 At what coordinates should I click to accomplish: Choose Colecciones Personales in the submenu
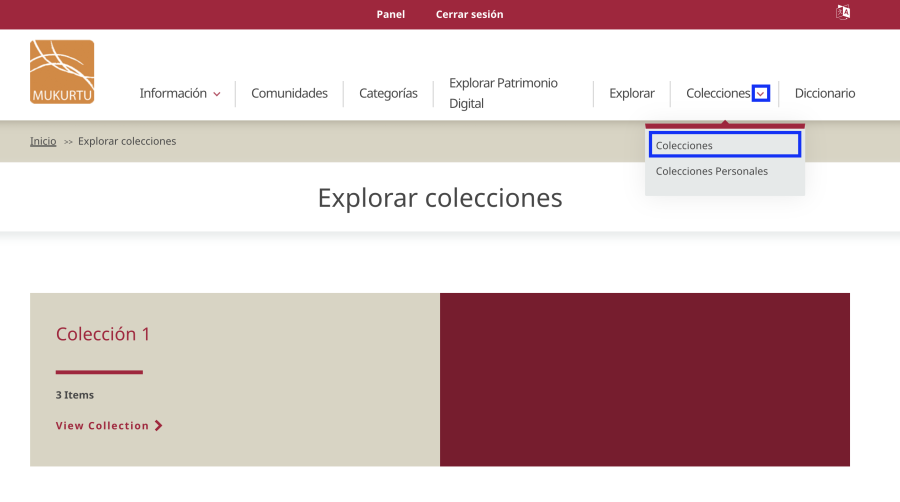(712, 171)
